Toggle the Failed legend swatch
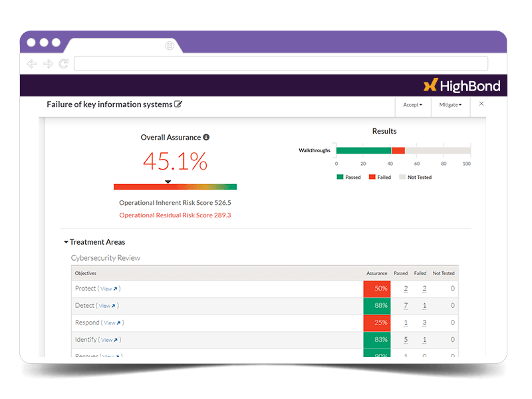 point(372,177)
